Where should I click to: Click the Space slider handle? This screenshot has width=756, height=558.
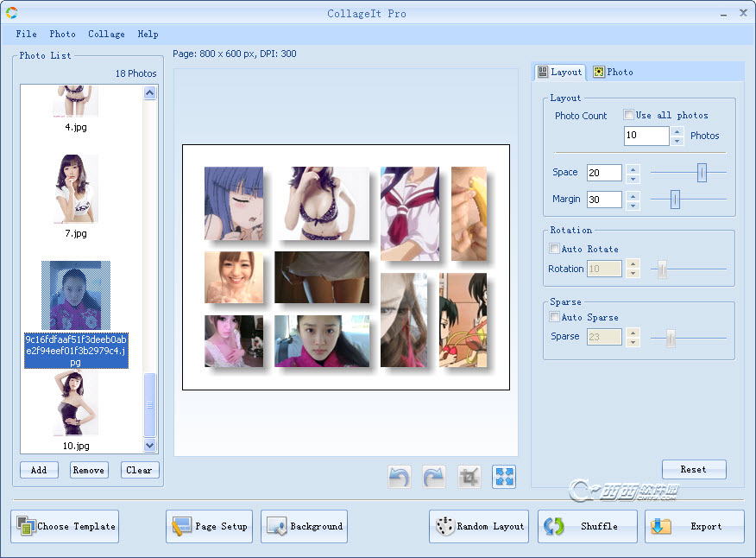[702, 173]
